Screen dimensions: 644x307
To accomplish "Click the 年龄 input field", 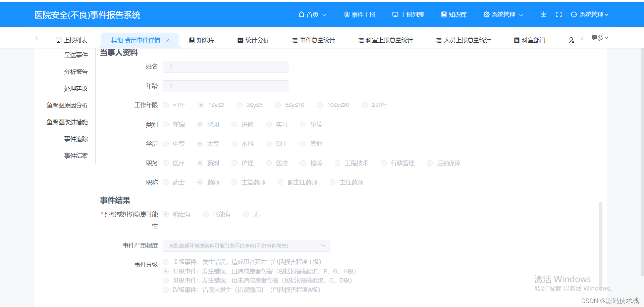I will 225,86.
